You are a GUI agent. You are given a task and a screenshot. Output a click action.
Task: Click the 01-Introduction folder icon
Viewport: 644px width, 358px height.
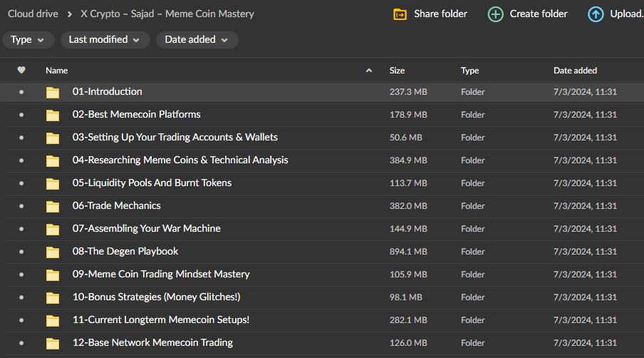click(53, 92)
